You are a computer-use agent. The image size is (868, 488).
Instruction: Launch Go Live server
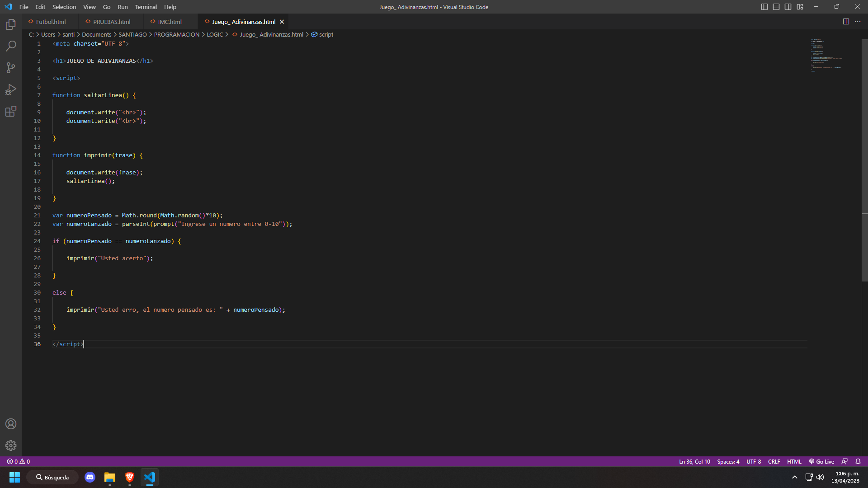821,461
